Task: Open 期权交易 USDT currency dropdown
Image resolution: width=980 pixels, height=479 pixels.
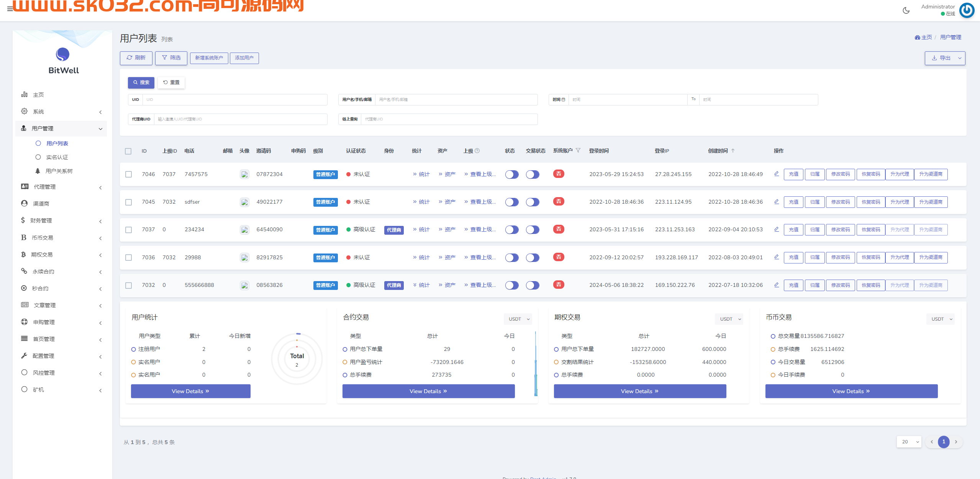Action: pyautogui.click(x=729, y=319)
